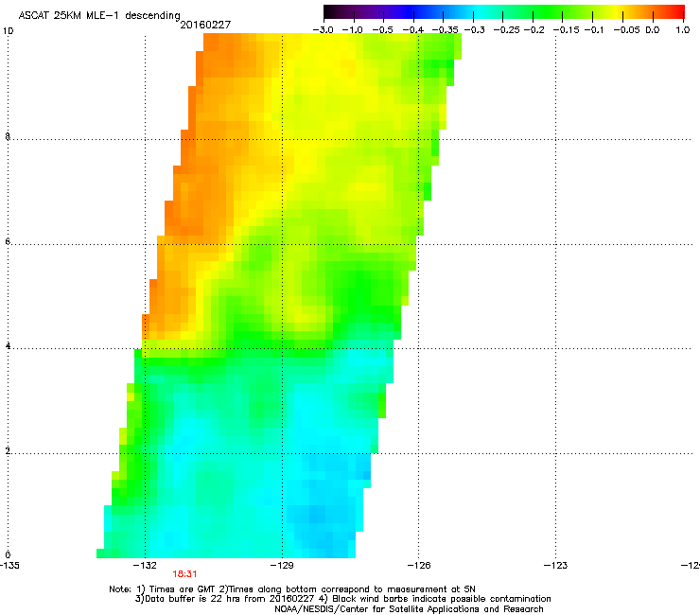
Task: Click the footnote line starting "Note: 1) Times are GMT"
Action: point(292,589)
